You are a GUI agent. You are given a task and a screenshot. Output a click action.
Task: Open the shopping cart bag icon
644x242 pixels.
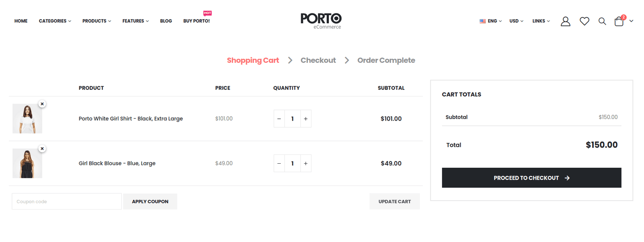(x=619, y=21)
